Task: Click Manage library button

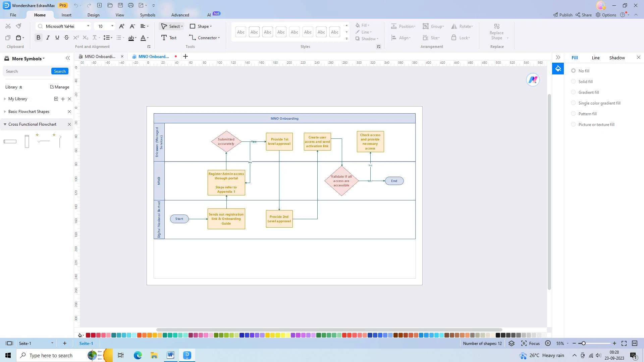Action: [x=59, y=86]
